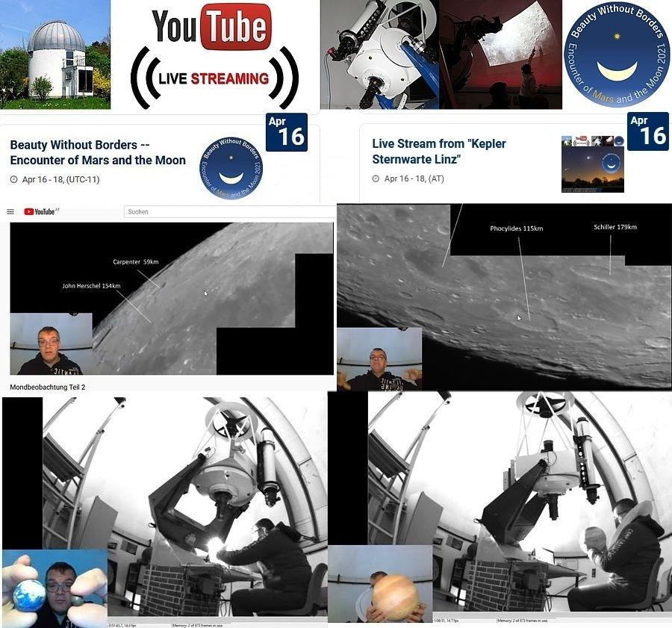Image resolution: width=672 pixels, height=628 pixels.
Task: Click the Phocylides 115km crater label
Action: (x=516, y=228)
